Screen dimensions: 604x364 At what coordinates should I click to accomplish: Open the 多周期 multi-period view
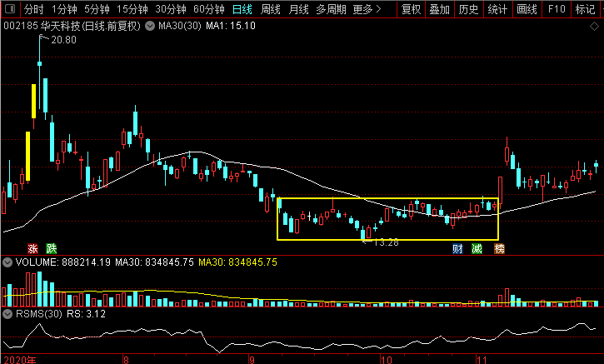[331, 9]
